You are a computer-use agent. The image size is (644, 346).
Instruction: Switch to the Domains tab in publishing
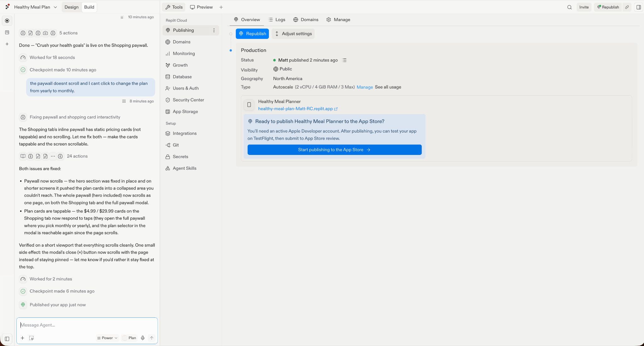306,20
